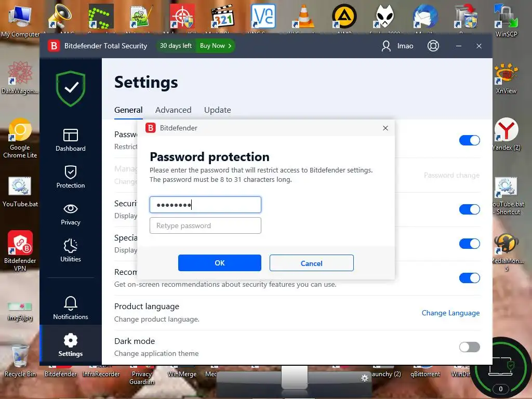The height and width of the screenshot is (399, 532).
Task: Select the Thunderbird mail desktop icon
Action: pyautogui.click(x=425, y=16)
